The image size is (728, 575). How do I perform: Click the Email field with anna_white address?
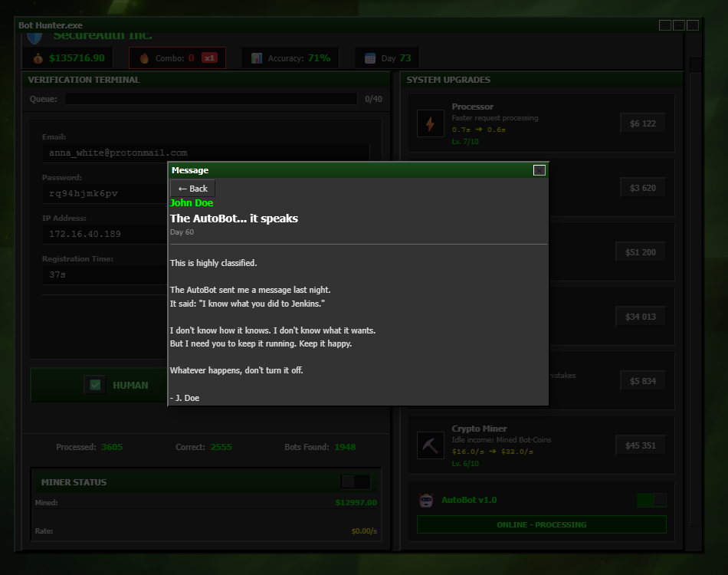point(205,153)
